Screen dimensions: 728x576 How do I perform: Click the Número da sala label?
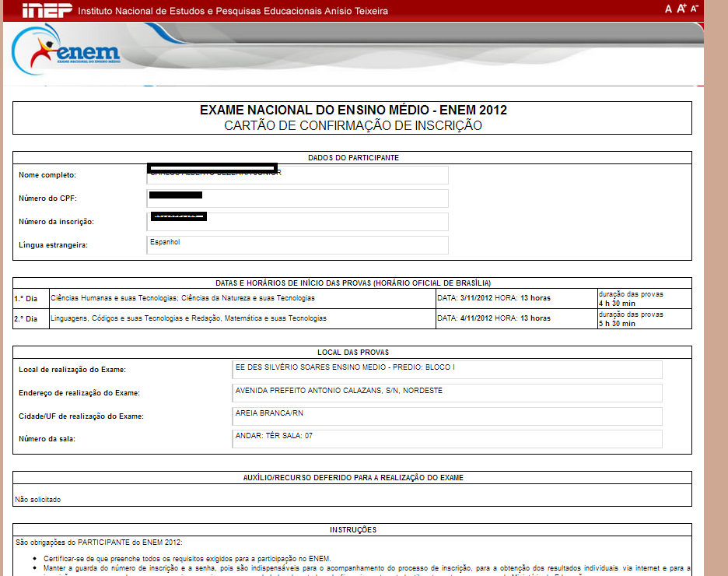pyautogui.click(x=47, y=439)
